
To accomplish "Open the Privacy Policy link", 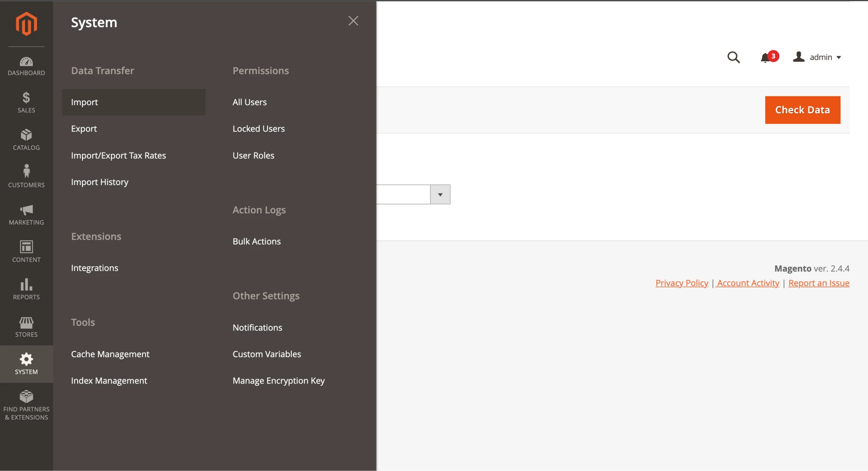I will (682, 283).
